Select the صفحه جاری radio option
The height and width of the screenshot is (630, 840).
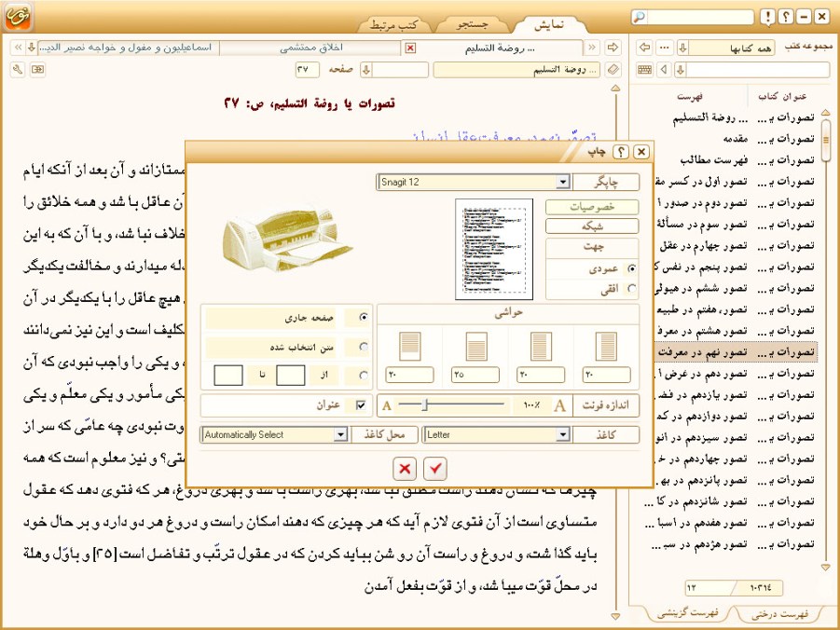[x=364, y=317]
